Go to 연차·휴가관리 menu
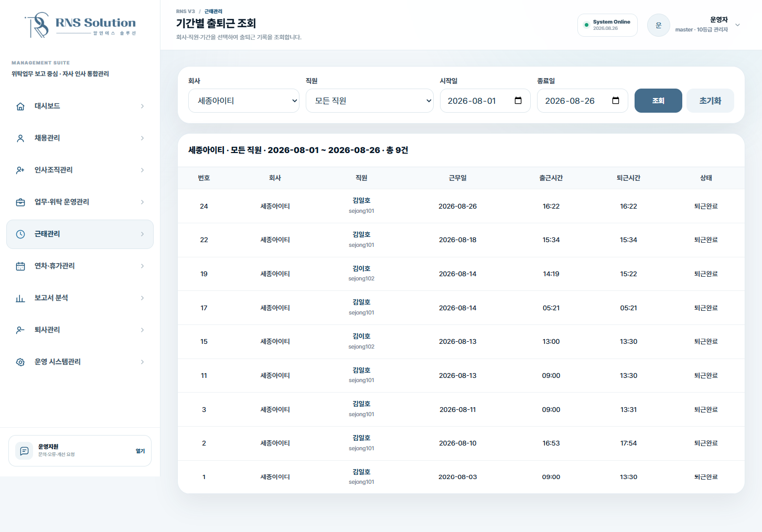Viewport: 762px width, 532px height. [x=80, y=266]
